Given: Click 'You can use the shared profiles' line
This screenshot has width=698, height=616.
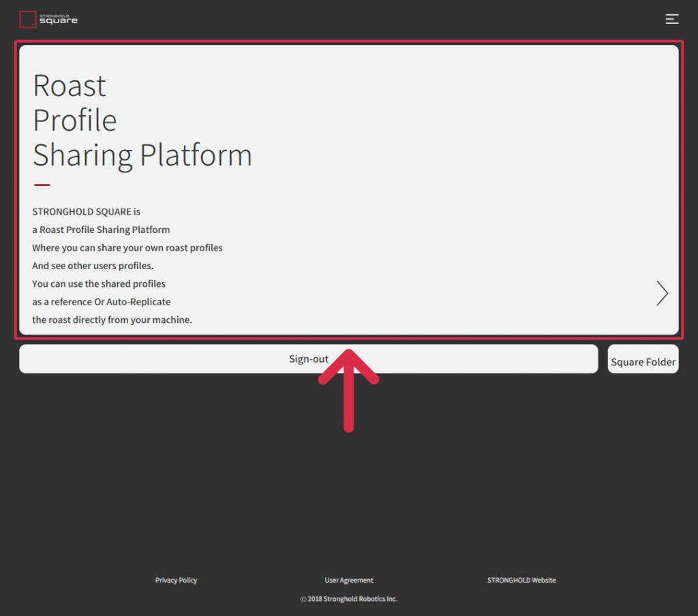Looking at the screenshot, I should pos(99,283).
